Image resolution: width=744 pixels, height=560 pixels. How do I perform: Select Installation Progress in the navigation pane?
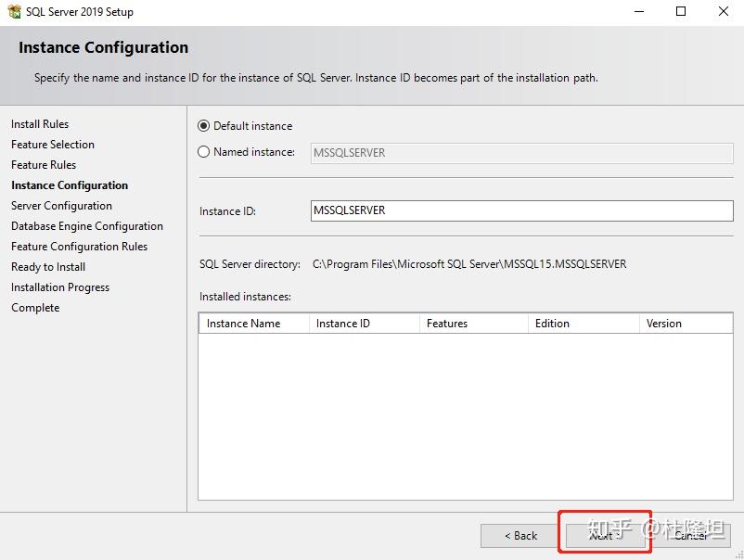[59, 286]
